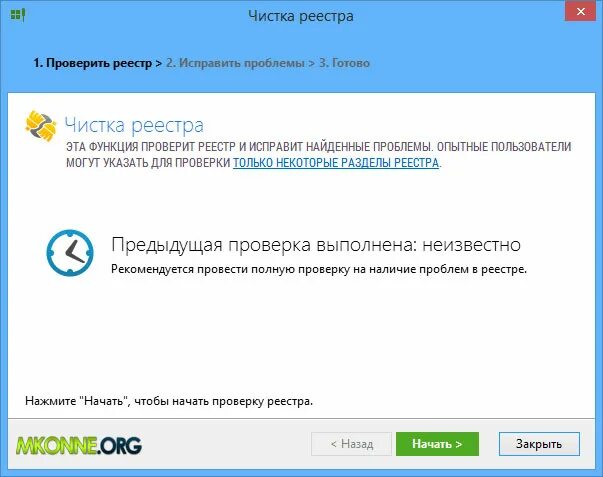Click the Закрыть button

coord(539,444)
